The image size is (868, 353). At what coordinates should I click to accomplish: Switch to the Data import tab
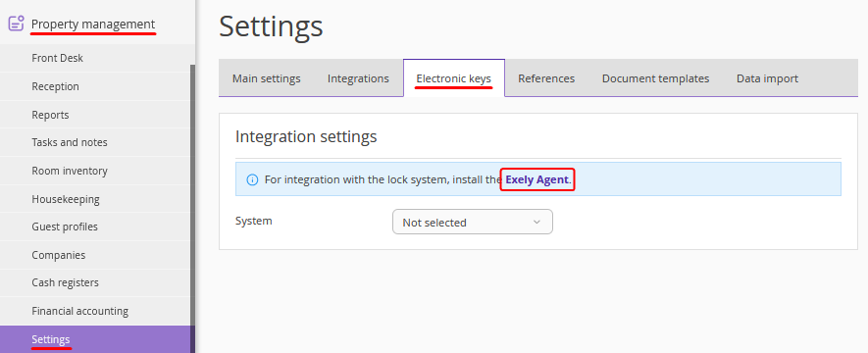[767, 78]
